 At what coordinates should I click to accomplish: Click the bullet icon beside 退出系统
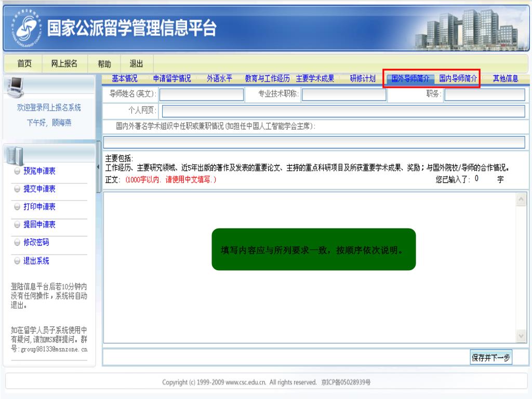pyautogui.click(x=17, y=261)
